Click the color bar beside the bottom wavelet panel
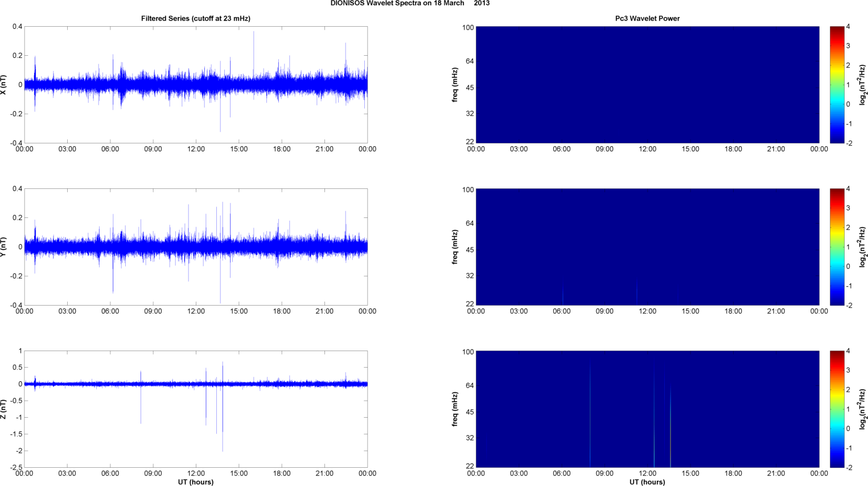This screenshot has height=486, width=868. (837, 409)
